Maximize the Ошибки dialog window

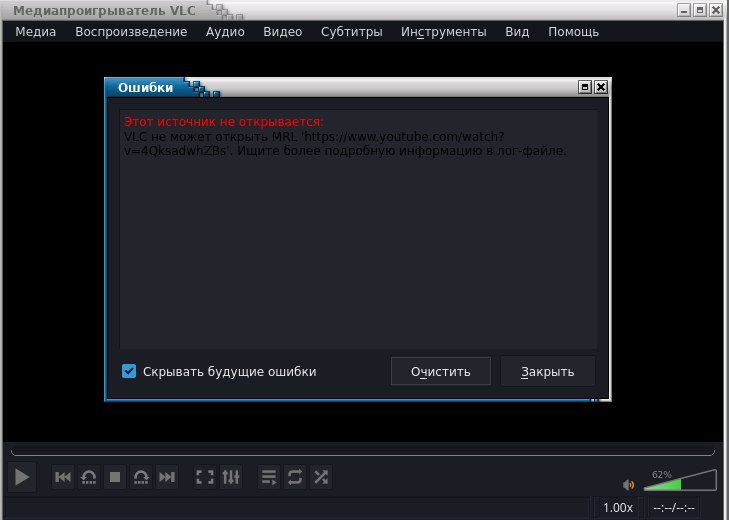pos(585,87)
